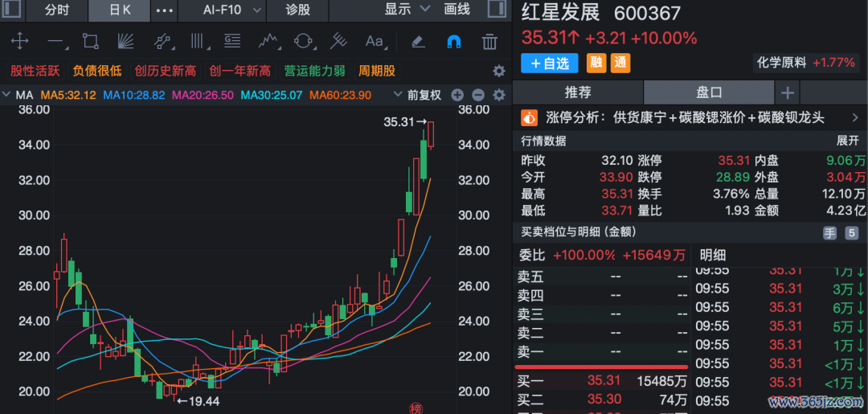Viewport: 868px width, 414px height.
Task: Open the stock tags settings gear
Action: (499, 71)
